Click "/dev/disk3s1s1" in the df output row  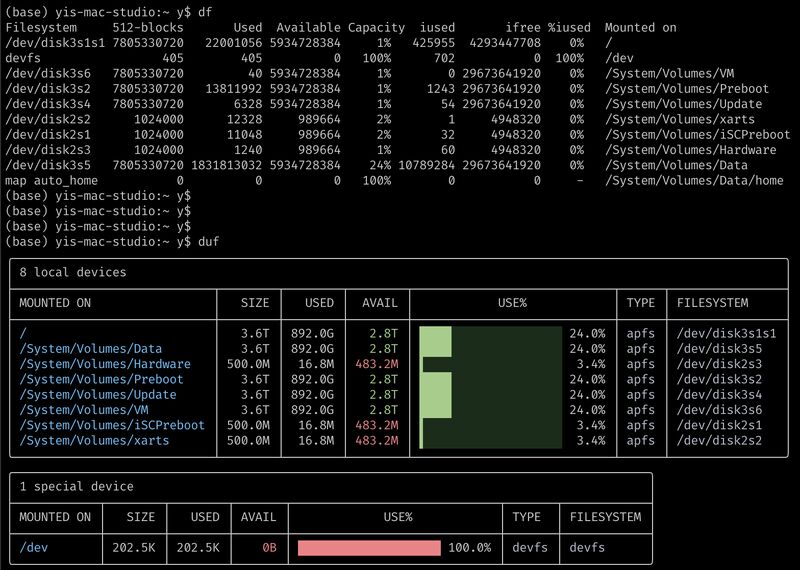(55, 43)
